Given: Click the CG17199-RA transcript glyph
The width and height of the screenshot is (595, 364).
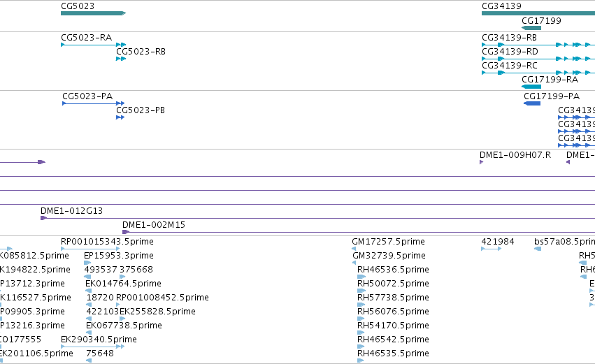Looking at the screenshot, I should 531,87.
